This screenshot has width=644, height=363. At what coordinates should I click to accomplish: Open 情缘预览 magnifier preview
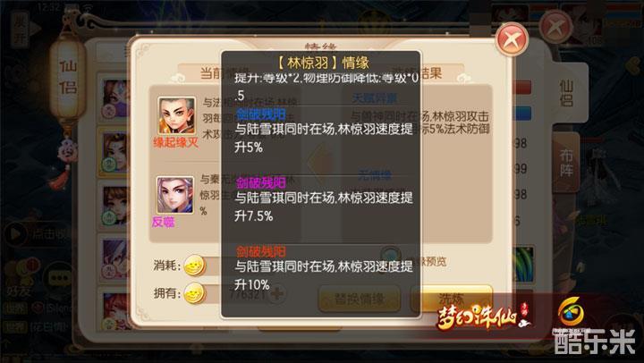pyautogui.click(x=390, y=257)
